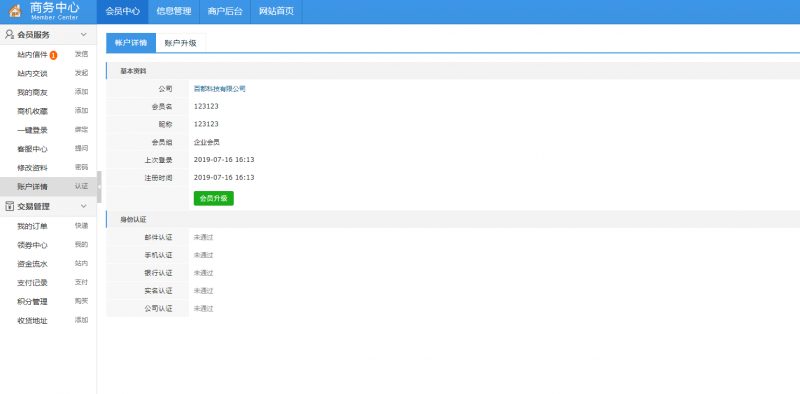Click the green 会员升级 button
Viewport: 800px width, 394px height.
(x=214, y=199)
